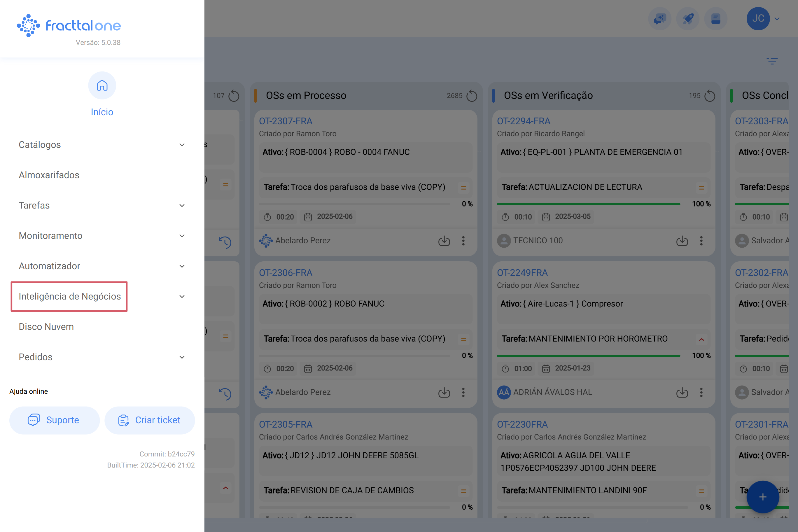Select the Automatizador menu item

(x=50, y=266)
